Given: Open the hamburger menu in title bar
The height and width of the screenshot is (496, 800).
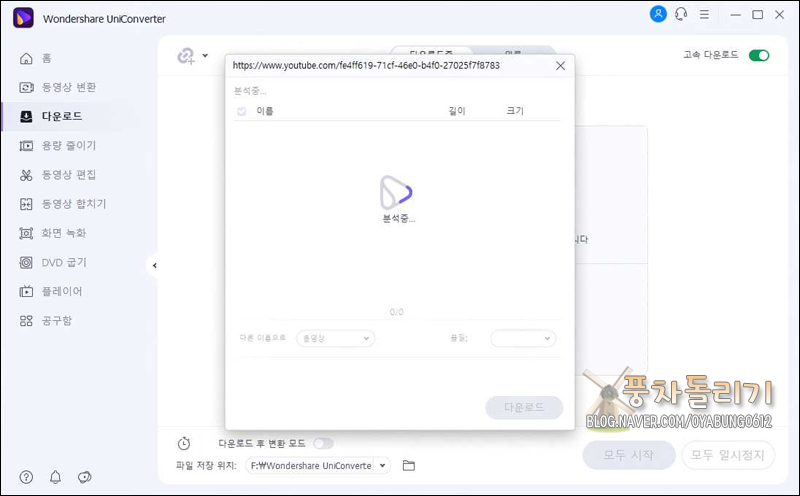Looking at the screenshot, I should point(704,14).
